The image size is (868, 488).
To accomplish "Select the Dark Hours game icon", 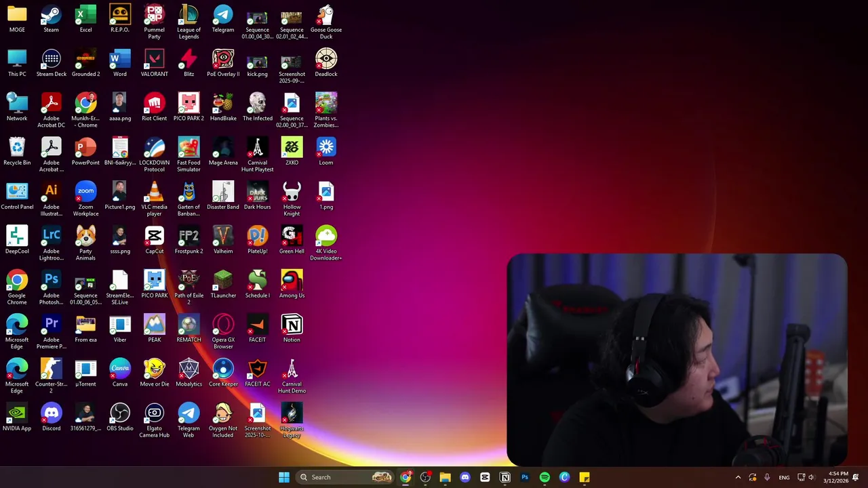I will coord(258,196).
